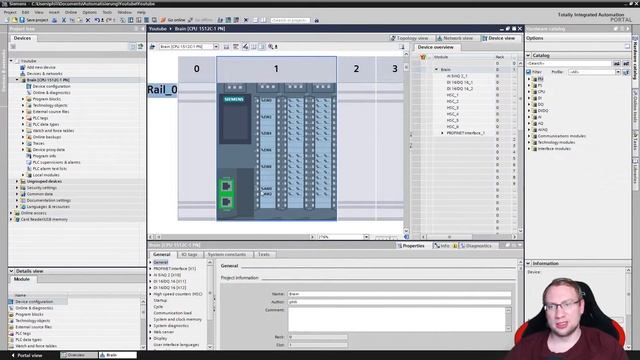Expand PROFINET interface_1 in the device overview
Screen dimensions: 640x360
coord(442,133)
